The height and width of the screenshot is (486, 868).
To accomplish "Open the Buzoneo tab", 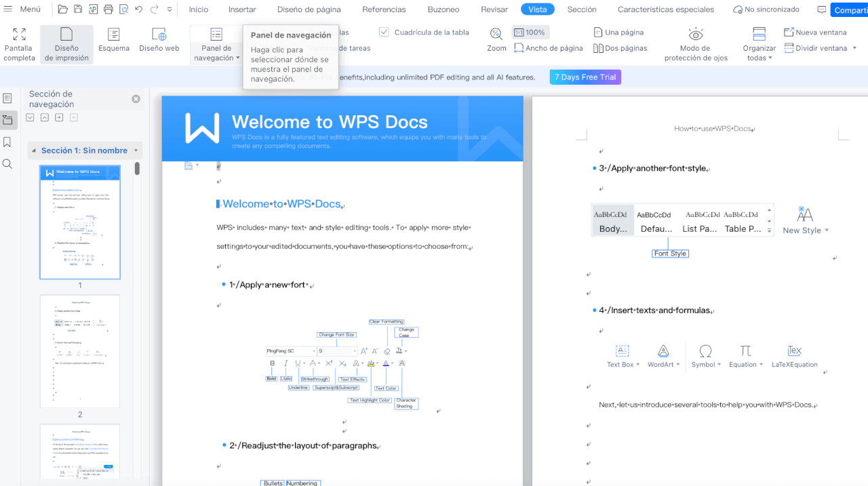I will point(443,9).
